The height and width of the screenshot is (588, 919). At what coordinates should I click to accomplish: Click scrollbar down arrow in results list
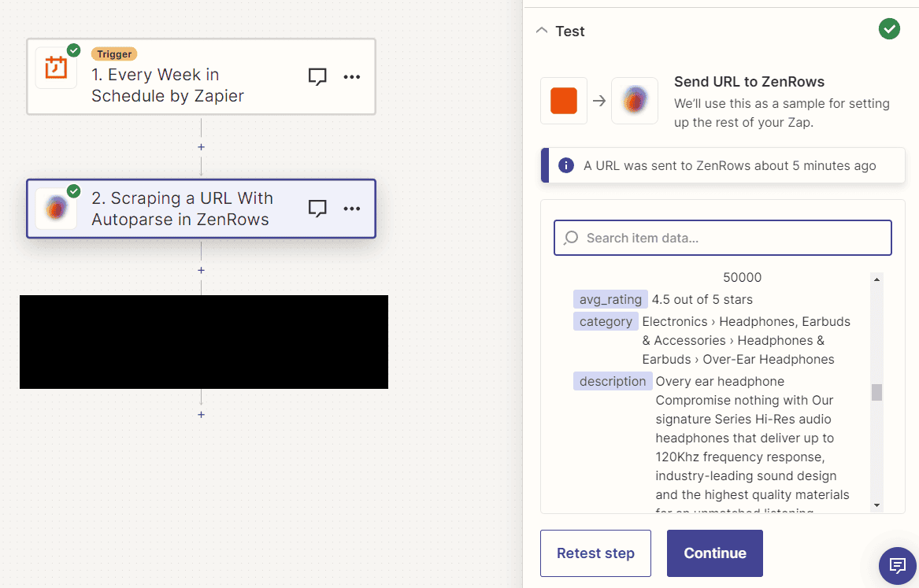pyautogui.click(x=876, y=505)
